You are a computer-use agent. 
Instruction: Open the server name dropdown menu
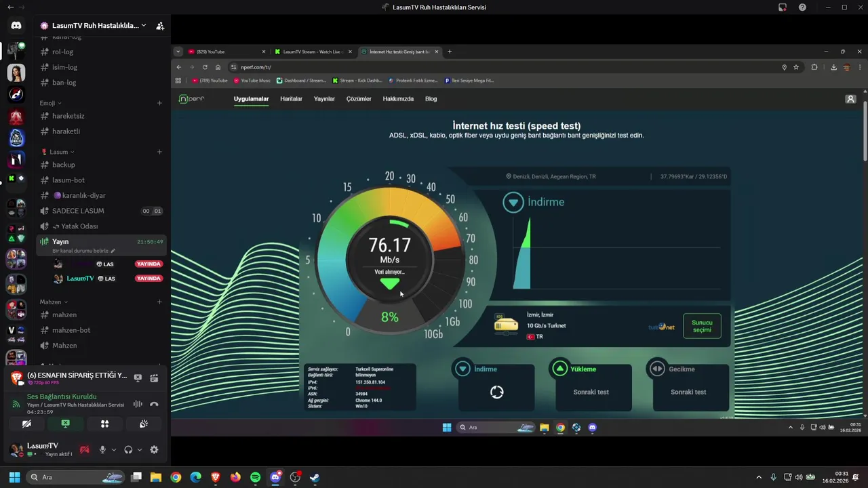pyautogui.click(x=144, y=25)
